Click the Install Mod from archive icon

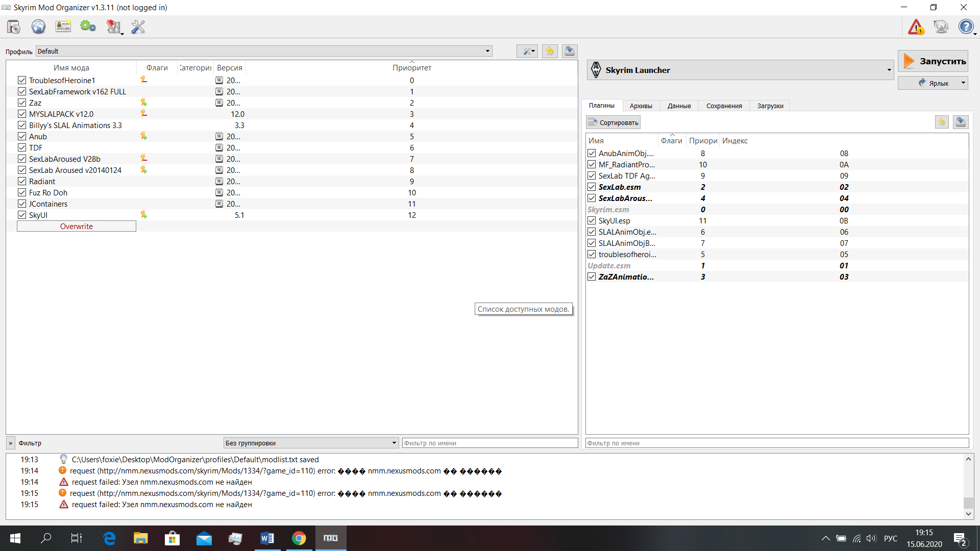point(14,27)
